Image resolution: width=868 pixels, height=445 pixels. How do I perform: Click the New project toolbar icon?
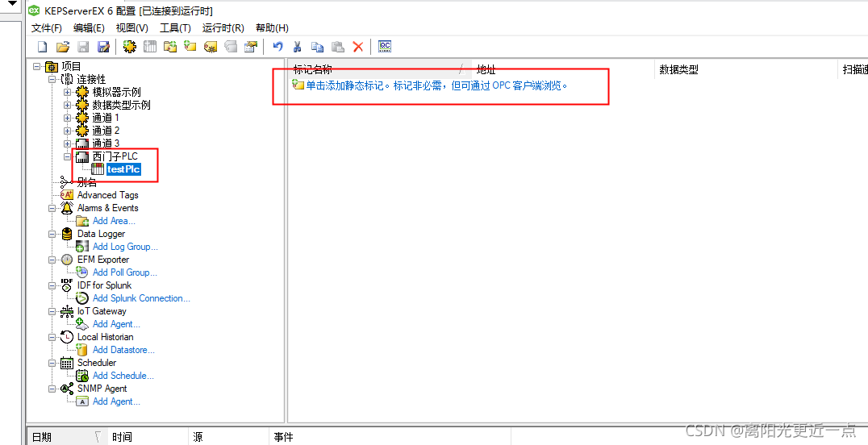(x=43, y=47)
